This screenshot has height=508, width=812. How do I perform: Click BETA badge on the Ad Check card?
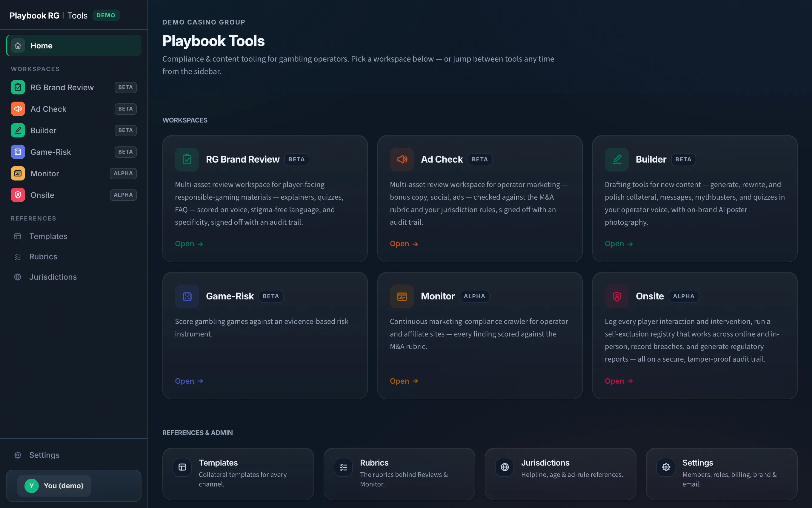pyautogui.click(x=480, y=160)
